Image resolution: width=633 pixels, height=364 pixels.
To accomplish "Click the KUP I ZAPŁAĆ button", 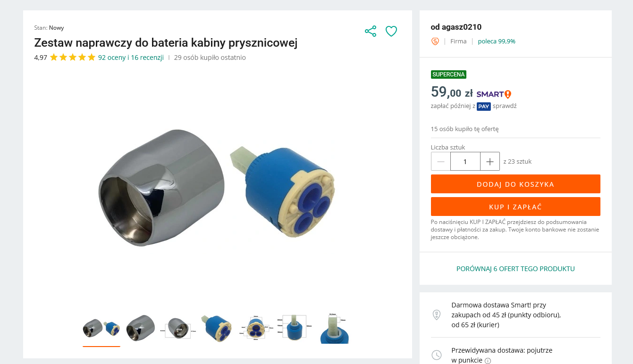I will pyautogui.click(x=515, y=207).
